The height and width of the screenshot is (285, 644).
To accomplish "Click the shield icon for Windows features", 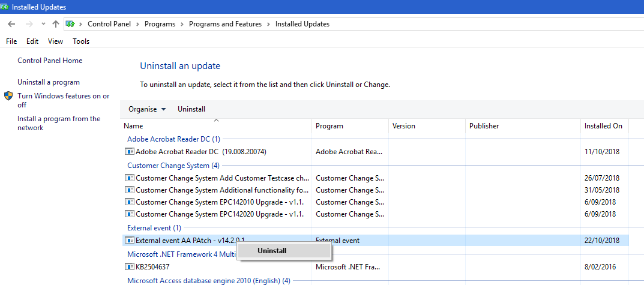I will click(x=8, y=96).
